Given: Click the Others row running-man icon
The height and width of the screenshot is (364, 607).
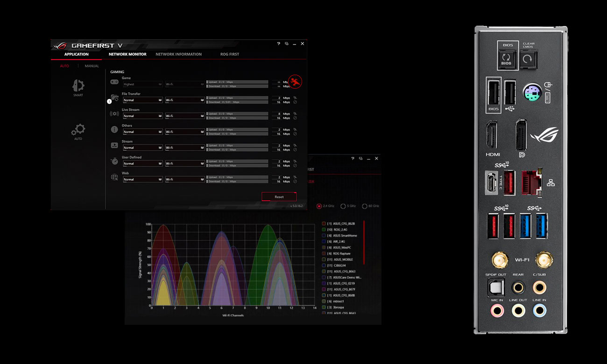Looking at the screenshot, I should 295,129.
